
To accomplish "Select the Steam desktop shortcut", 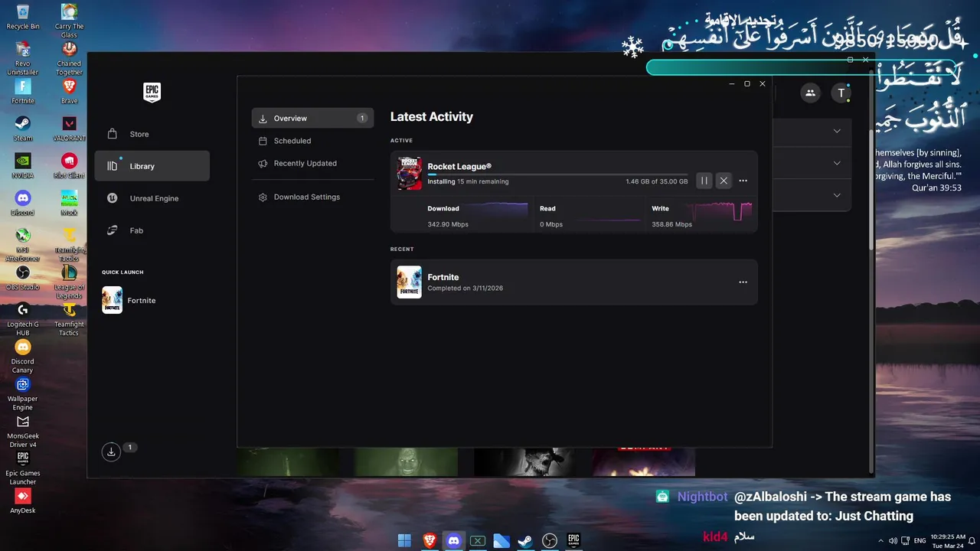I will coord(23,129).
